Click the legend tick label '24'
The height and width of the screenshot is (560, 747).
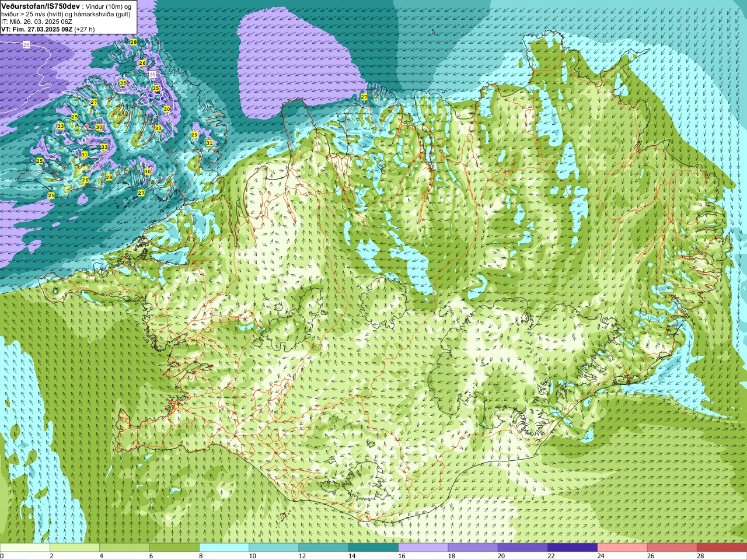(601, 556)
